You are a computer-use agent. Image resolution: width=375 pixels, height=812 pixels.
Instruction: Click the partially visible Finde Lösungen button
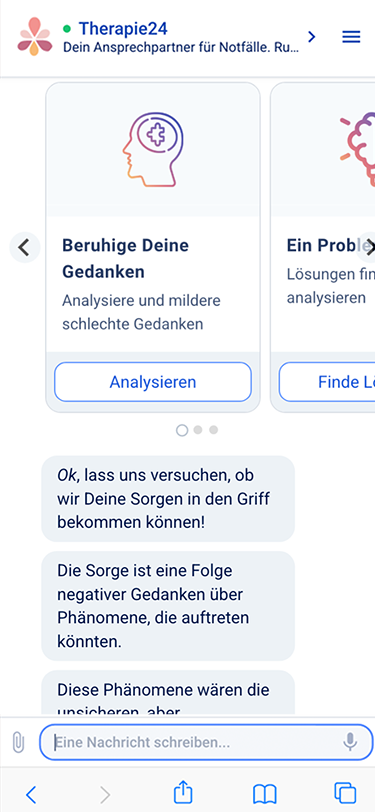tap(327, 382)
